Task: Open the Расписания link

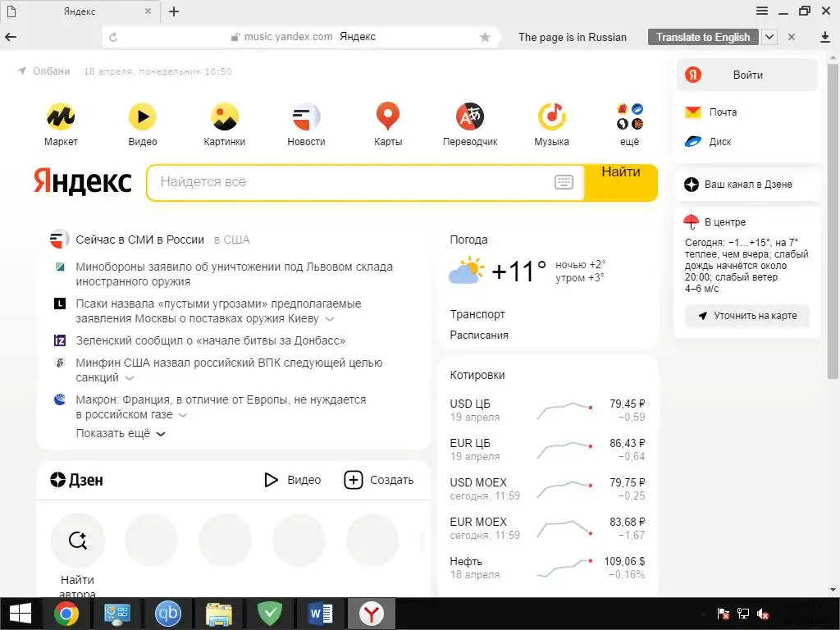Action: (x=479, y=336)
